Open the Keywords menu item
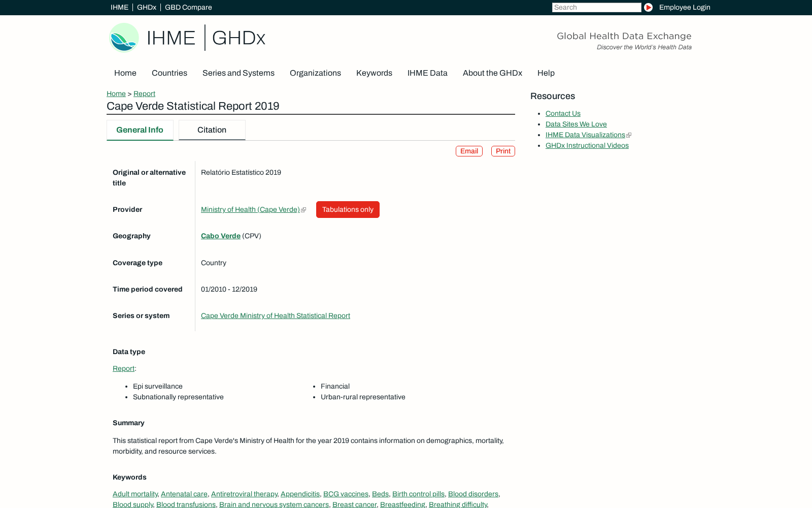This screenshot has height=508, width=812. (x=374, y=73)
